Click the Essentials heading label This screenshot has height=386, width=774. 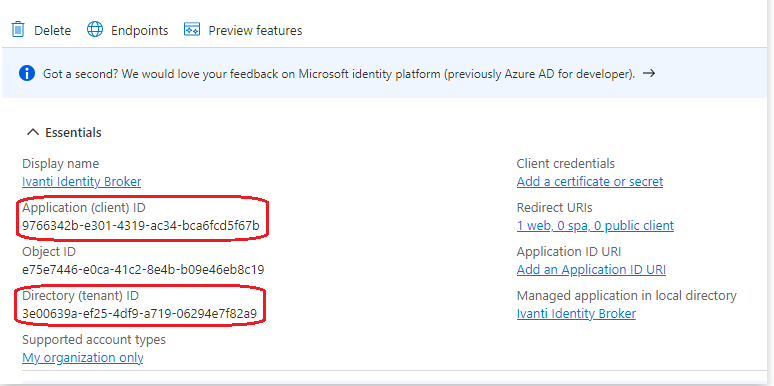tap(74, 132)
